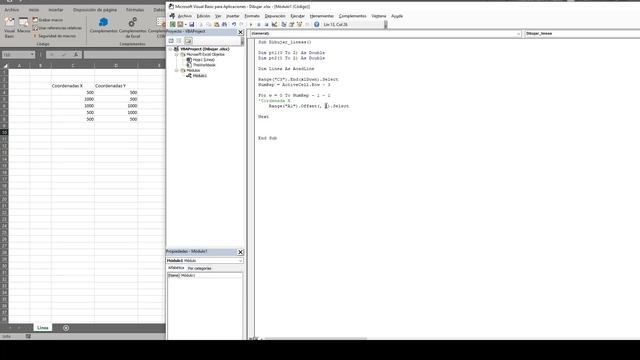The image size is (640, 360).
Task: Open the Excel Name Box dropdown
Action: click(32, 54)
